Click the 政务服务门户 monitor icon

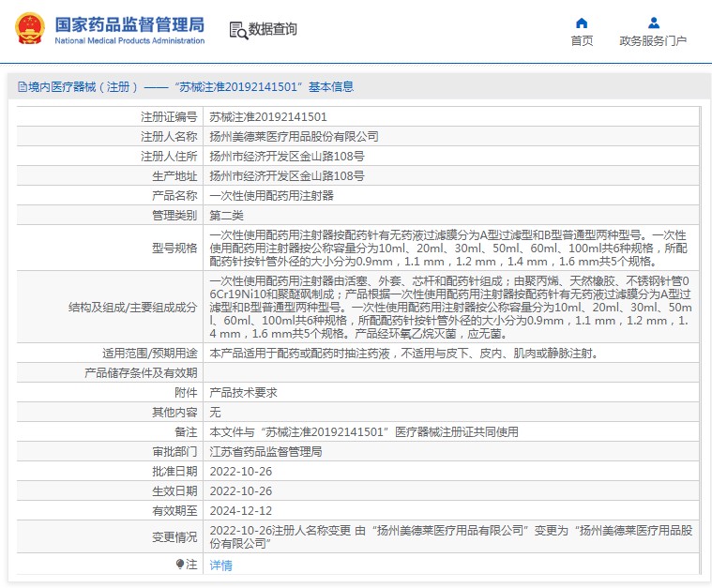(653, 23)
